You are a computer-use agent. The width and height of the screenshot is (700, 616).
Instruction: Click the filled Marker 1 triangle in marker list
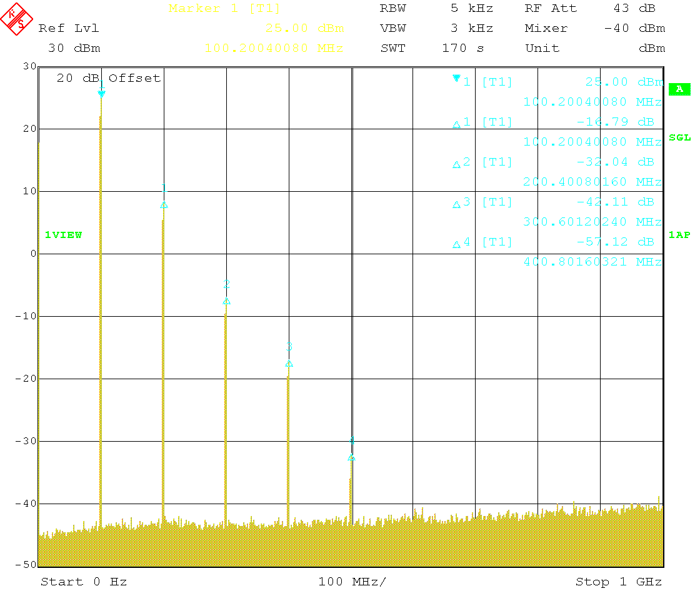coord(456,79)
